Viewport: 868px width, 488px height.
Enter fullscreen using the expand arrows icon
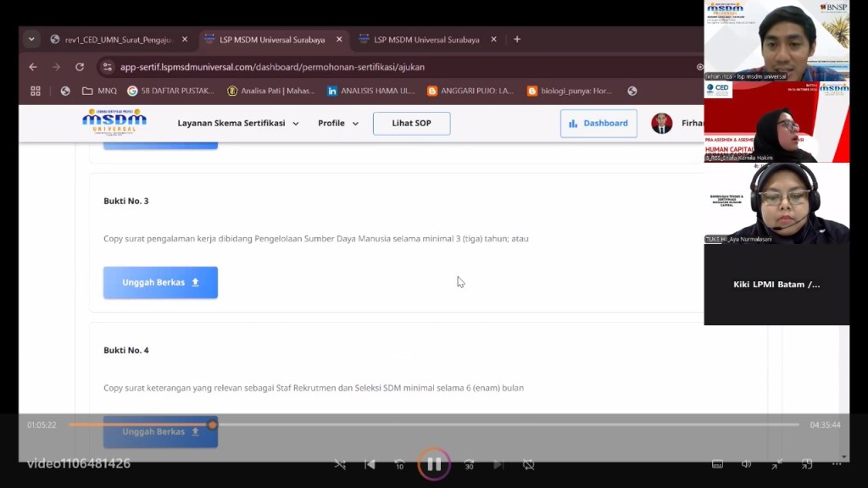776,464
